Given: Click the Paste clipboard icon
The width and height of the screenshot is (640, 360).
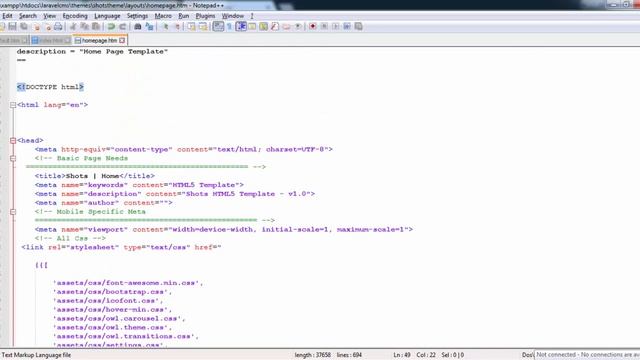Looking at the screenshot, I should pos(96,27).
